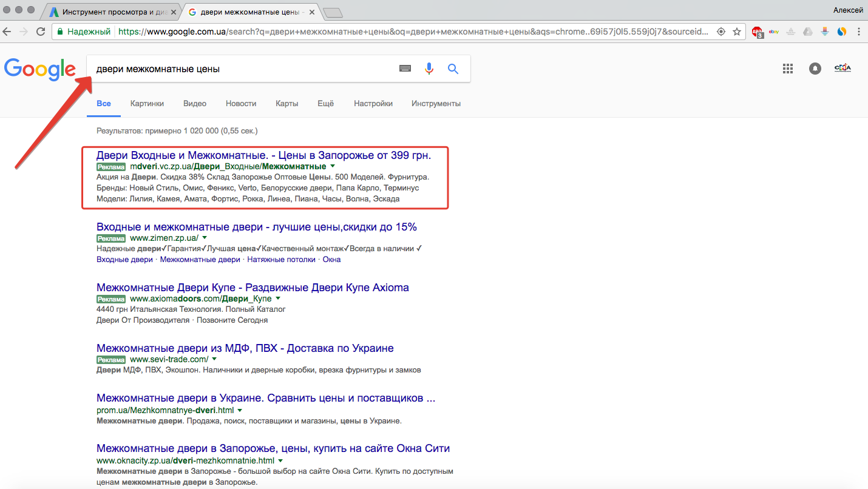This screenshot has width=868, height=489.
Task: Bookmark this page with the star icon
Action: pos(736,32)
